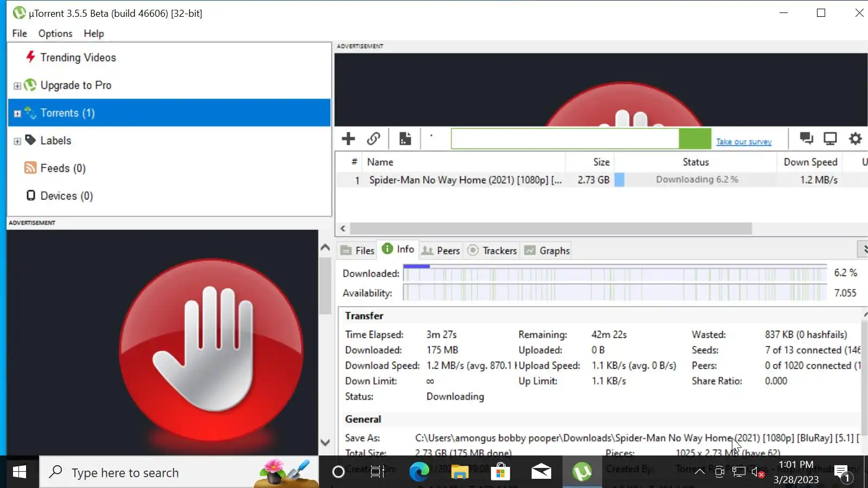The image size is (868, 488).
Task: Click the Downloaded pieces progress bar
Action: click(x=615, y=273)
